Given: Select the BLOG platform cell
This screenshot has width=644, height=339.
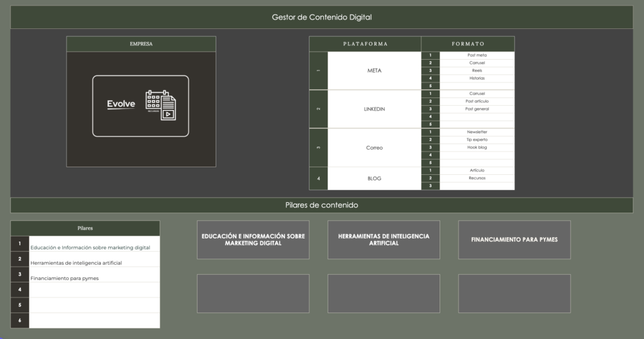Looking at the screenshot, I should pos(374,179).
